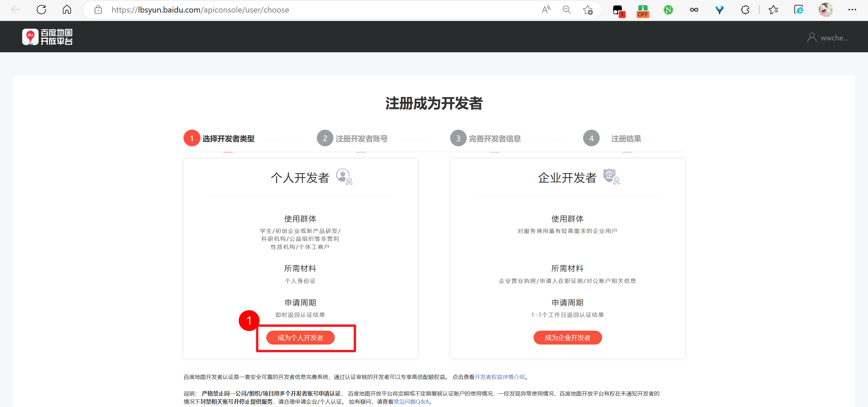This screenshot has width=868, height=407.
Task: Click the blue funnel extension icon
Action: pyautogui.click(x=719, y=10)
